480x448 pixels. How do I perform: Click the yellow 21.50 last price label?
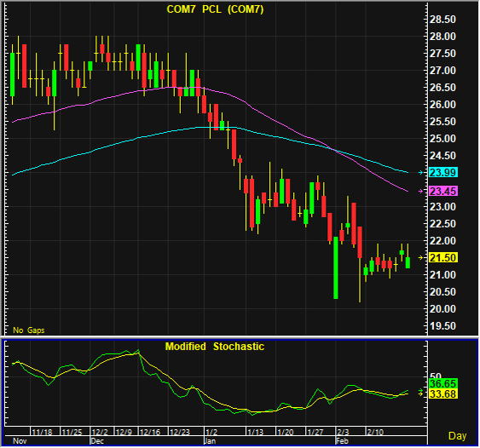443,258
